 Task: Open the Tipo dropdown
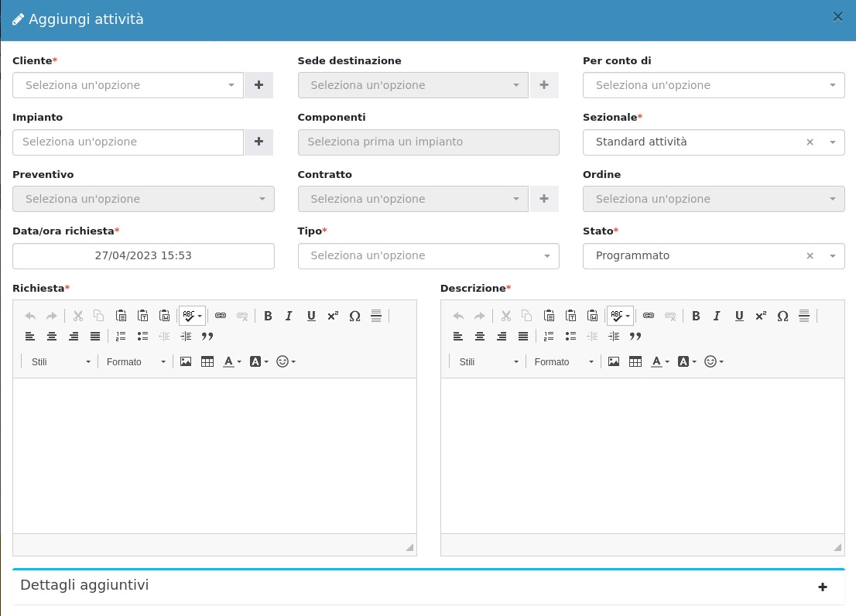pos(428,256)
